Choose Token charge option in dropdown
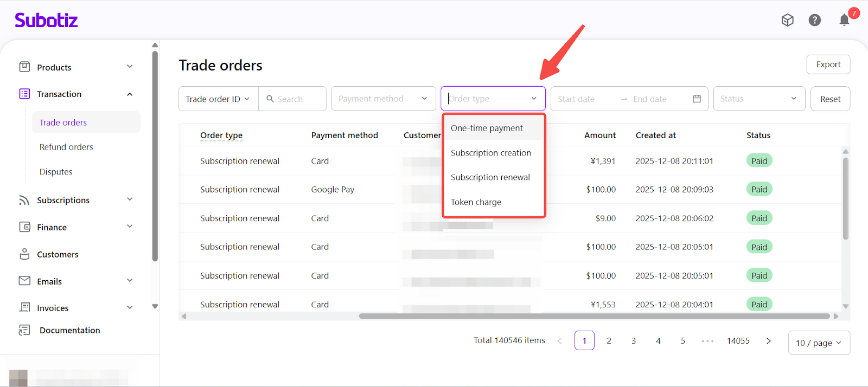Image resolution: width=868 pixels, height=387 pixels. (476, 202)
